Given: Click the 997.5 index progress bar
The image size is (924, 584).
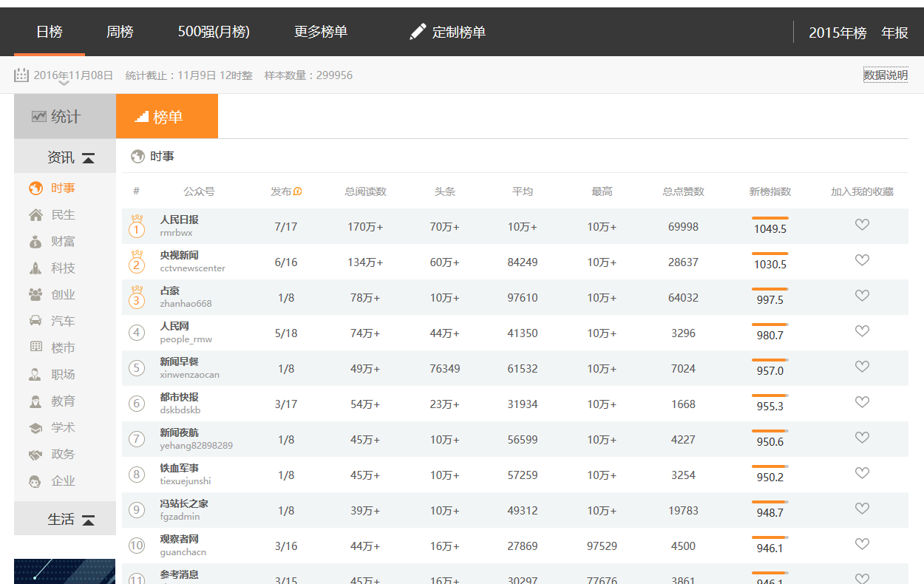Looking at the screenshot, I should pos(770,289).
